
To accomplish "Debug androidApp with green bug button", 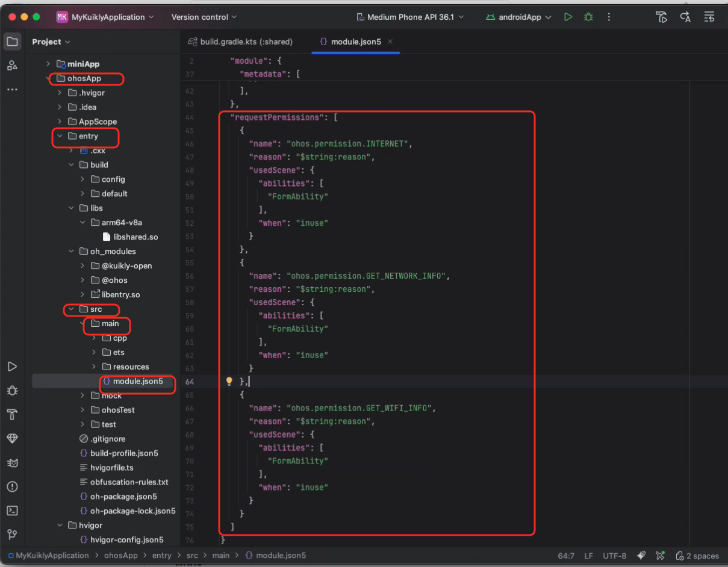I will (588, 17).
